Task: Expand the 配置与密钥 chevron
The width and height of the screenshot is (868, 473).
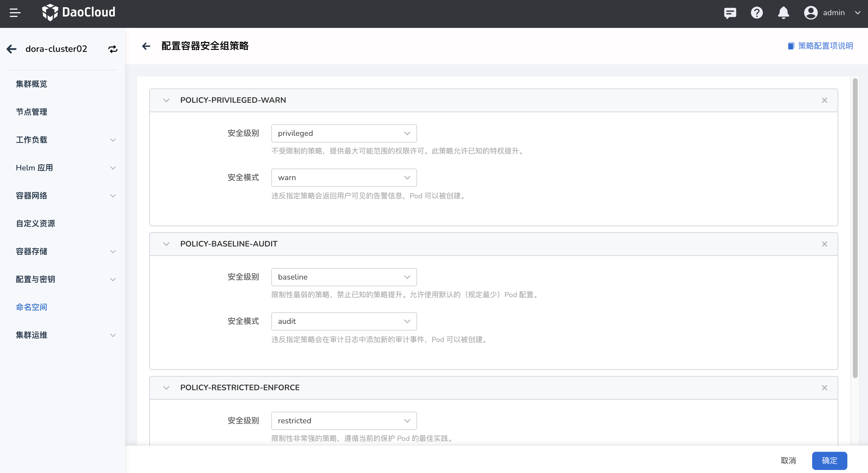Action: click(113, 280)
